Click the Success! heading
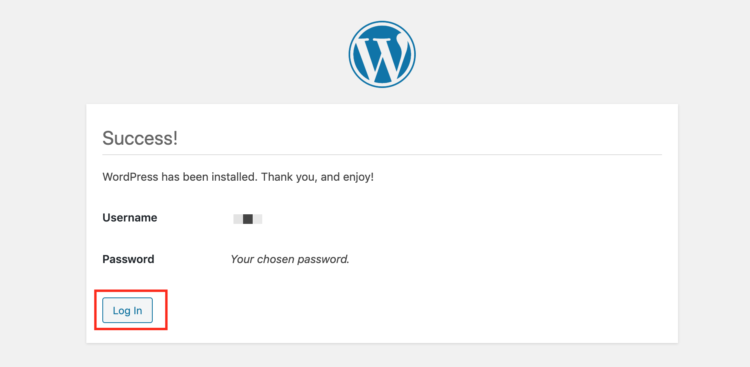The width and height of the screenshot is (750, 367). (140, 138)
